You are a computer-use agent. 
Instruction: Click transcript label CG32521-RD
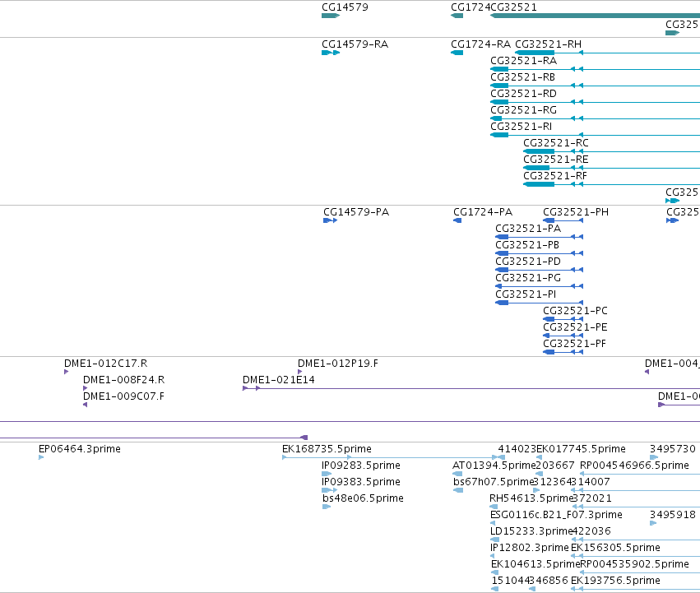pos(523,94)
